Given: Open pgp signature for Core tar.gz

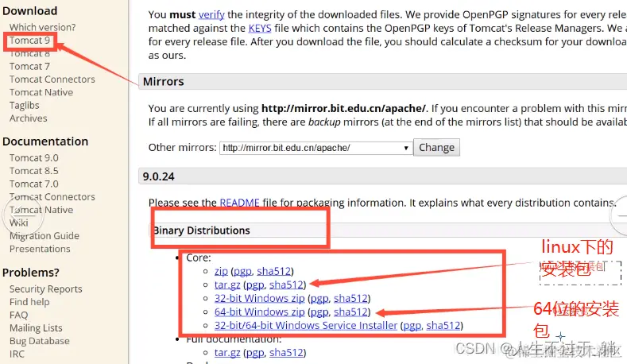Looking at the screenshot, I should 256,285.
